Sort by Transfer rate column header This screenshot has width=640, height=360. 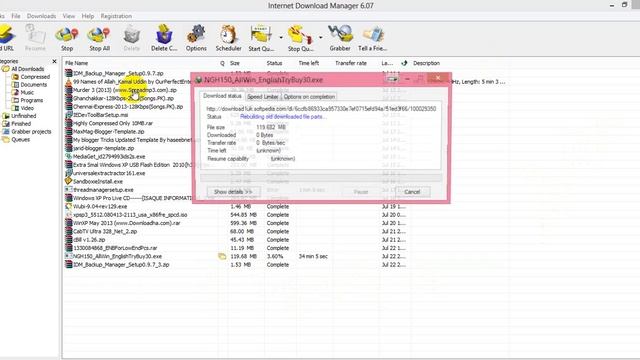[x=351, y=63]
